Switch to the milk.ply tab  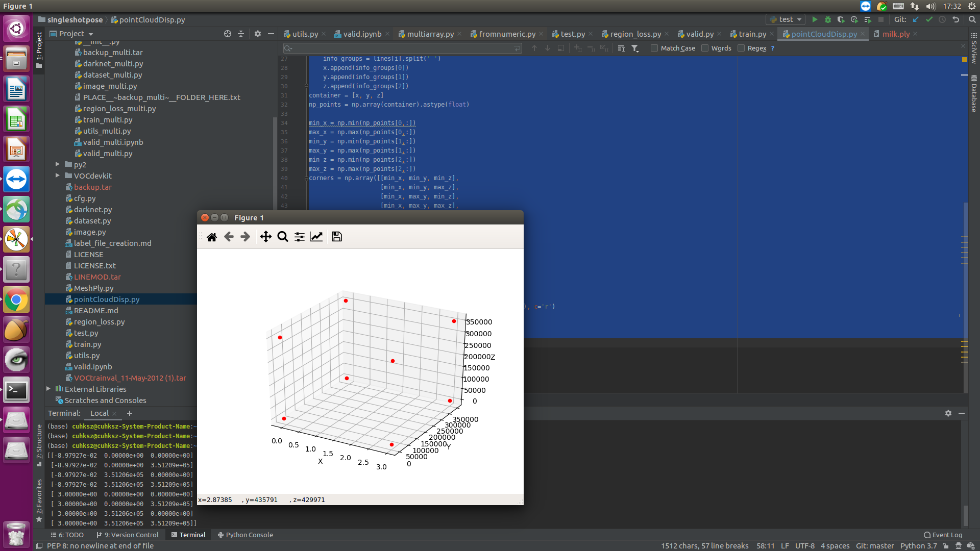coord(894,34)
